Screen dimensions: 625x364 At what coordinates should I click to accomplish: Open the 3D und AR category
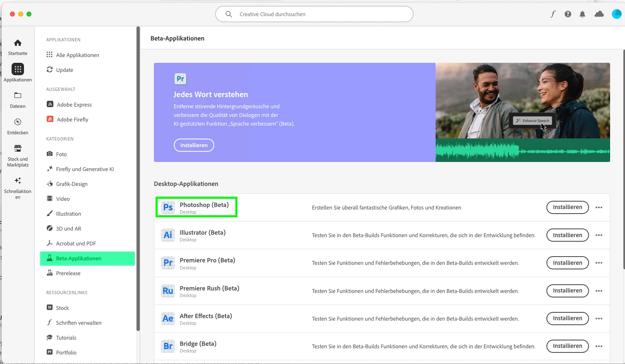(x=87, y=228)
